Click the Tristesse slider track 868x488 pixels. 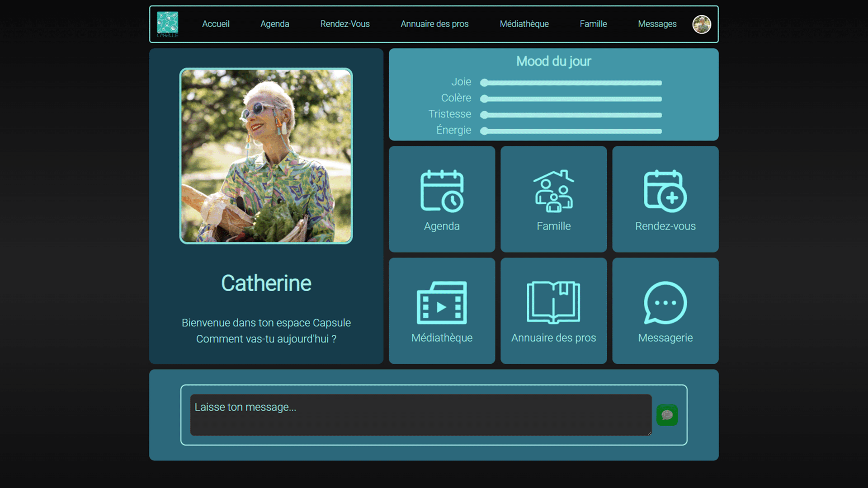pyautogui.click(x=571, y=115)
